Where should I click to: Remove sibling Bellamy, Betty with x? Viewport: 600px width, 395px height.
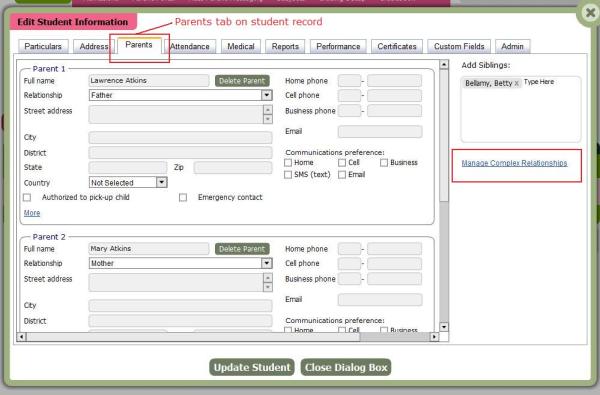tap(517, 83)
